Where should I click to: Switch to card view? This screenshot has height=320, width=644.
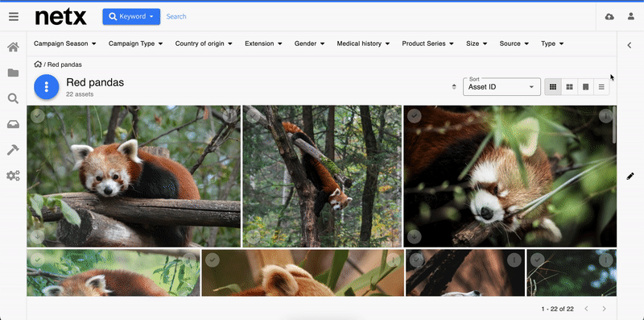point(586,87)
